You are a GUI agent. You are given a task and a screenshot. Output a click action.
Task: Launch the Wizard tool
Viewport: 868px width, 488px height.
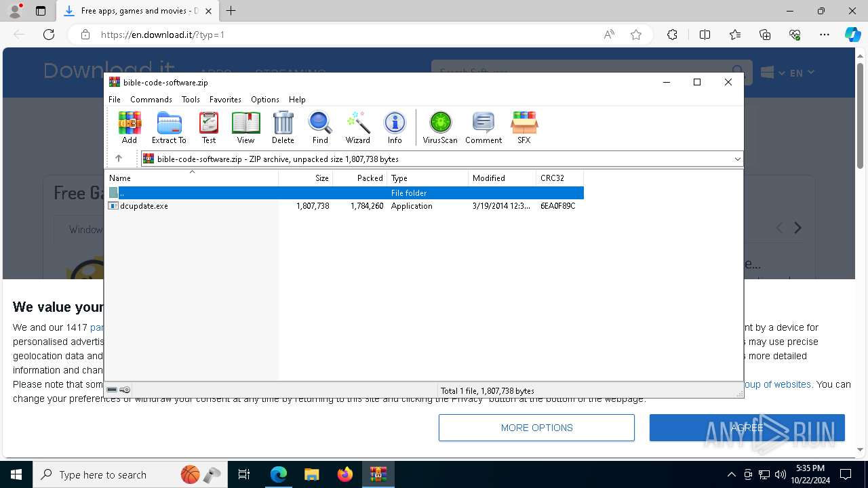tap(357, 127)
